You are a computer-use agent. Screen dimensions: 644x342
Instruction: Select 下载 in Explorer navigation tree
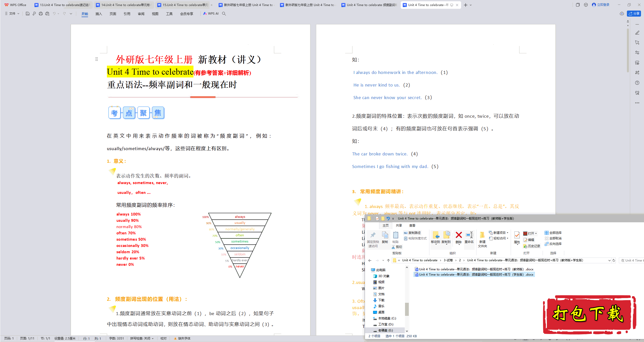(x=379, y=300)
